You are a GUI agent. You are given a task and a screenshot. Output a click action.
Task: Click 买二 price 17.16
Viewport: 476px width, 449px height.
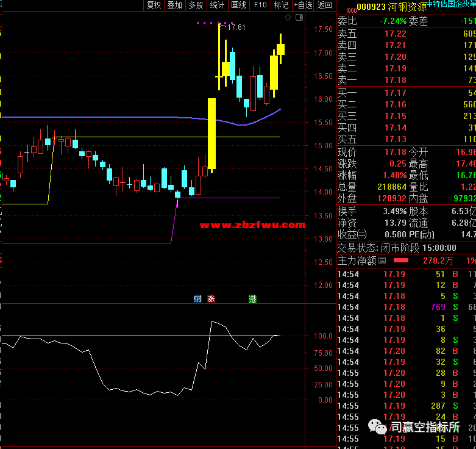[x=396, y=104]
